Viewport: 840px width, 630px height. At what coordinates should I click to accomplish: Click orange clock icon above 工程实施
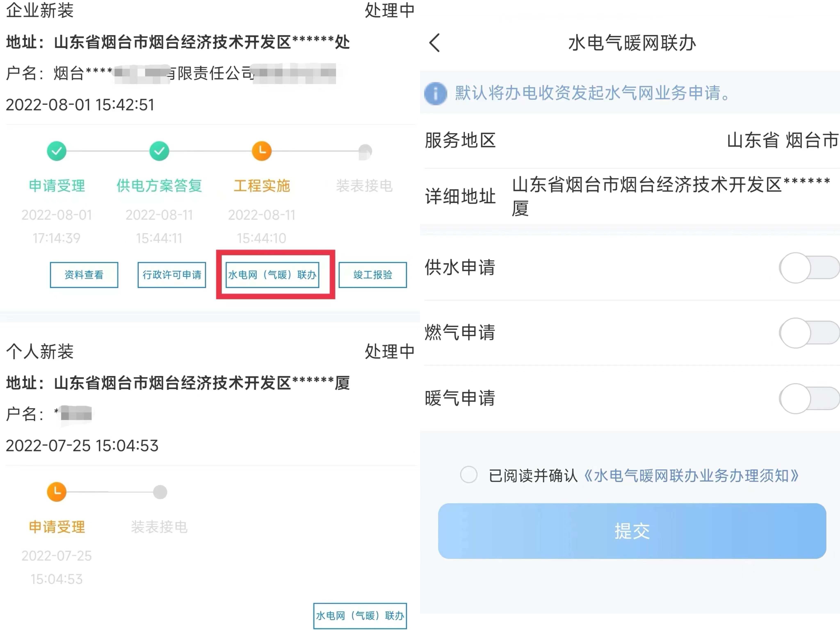click(262, 151)
